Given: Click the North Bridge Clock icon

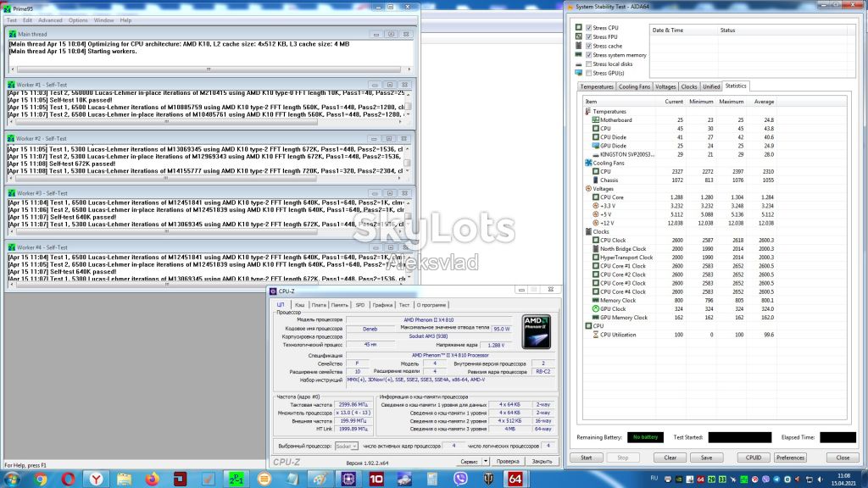Looking at the screenshot, I should (596, 249).
